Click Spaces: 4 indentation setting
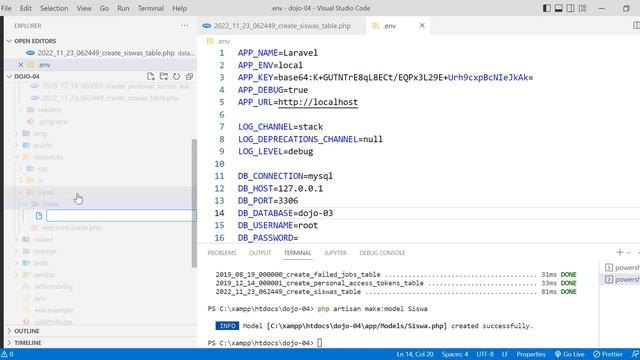Viewport: 640px width, 360px height. coord(455,354)
